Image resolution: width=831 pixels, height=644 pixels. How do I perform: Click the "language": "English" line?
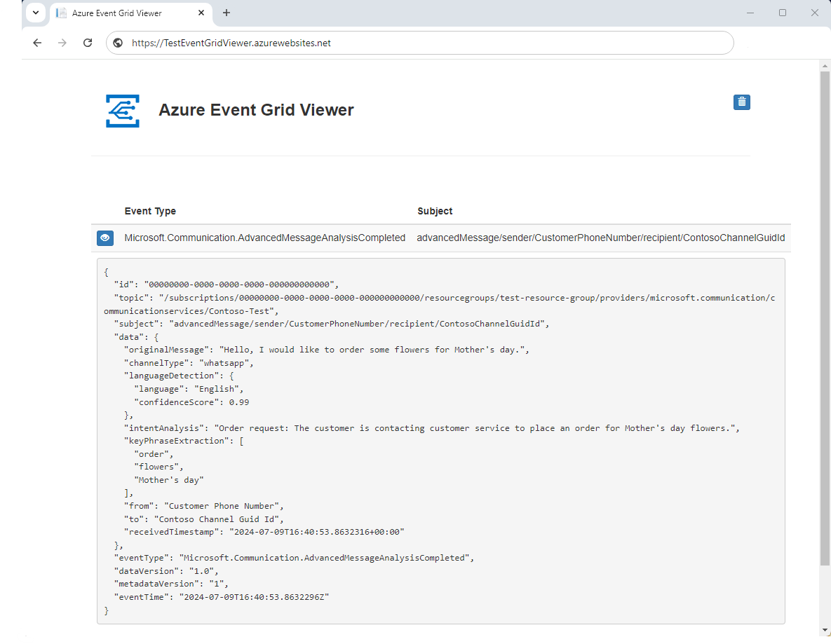click(x=189, y=389)
